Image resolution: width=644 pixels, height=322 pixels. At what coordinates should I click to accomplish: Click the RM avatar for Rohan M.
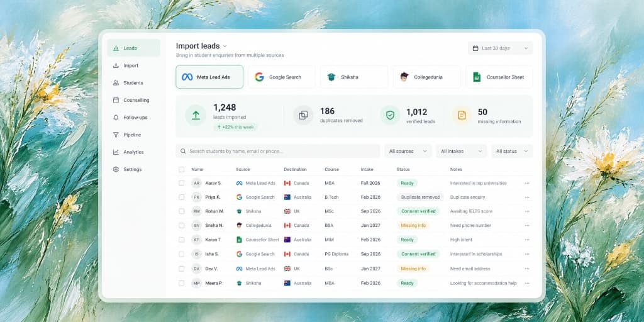click(x=197, y=211)
